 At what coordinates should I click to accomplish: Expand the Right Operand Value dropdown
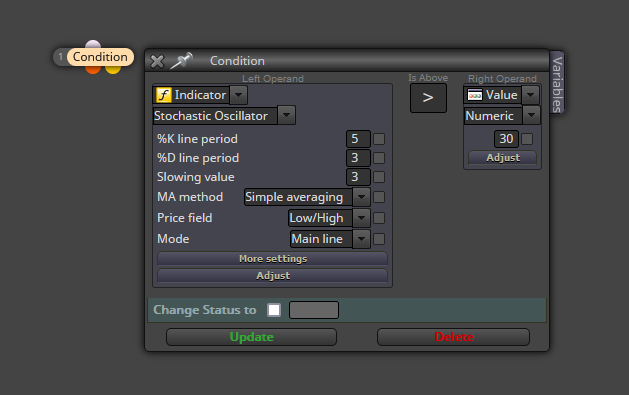531,95
